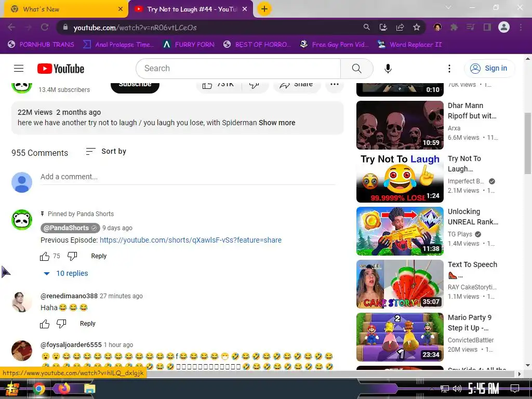Switch to the What's New tab

[x=66, y=9]
